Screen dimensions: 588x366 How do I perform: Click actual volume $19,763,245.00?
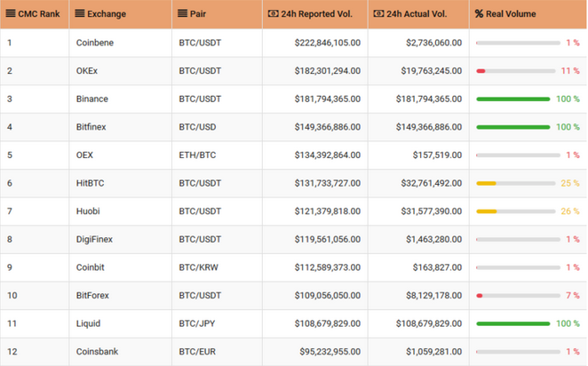point(432,71)
